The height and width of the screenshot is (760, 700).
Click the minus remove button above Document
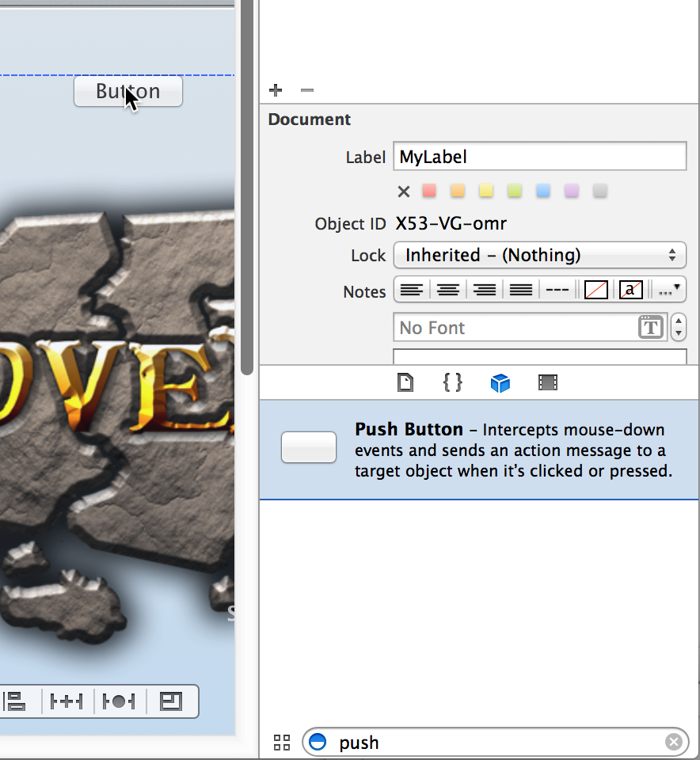pyautogui.click(x=307, y=90)
